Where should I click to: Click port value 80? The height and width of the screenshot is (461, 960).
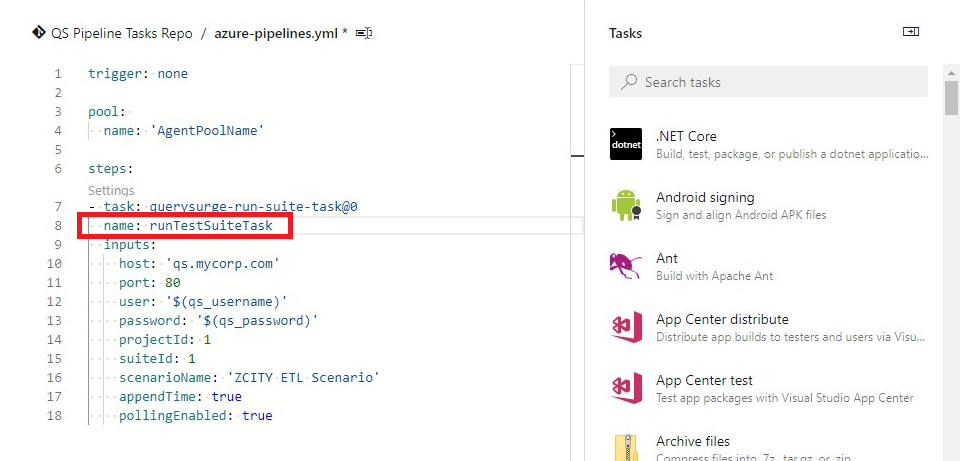pyautogui.click(x=173, y=283)
